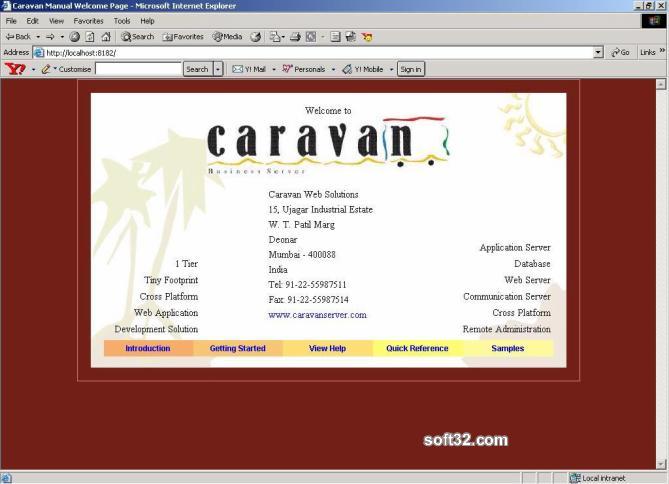Click the Stop loading icon
This screenshot has width=669, height=484.
pos(75,37)
